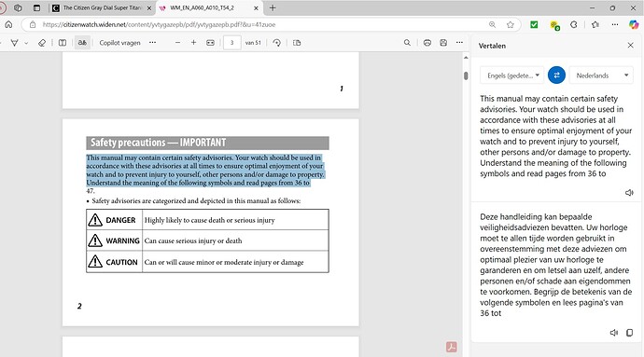Screen dimensions: 644x357
Task: Open PDF toolbar more options on right
Action: point(459,42)
